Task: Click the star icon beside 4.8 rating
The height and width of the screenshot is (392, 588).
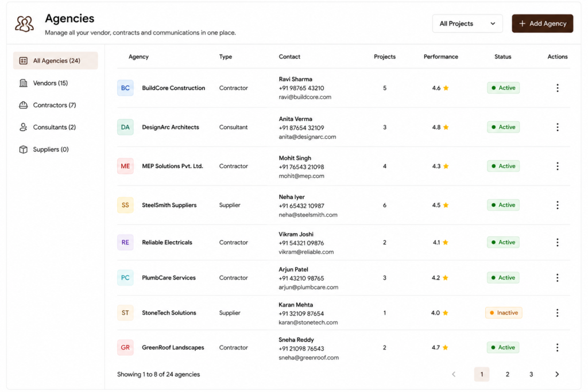Action: (446, 127)
